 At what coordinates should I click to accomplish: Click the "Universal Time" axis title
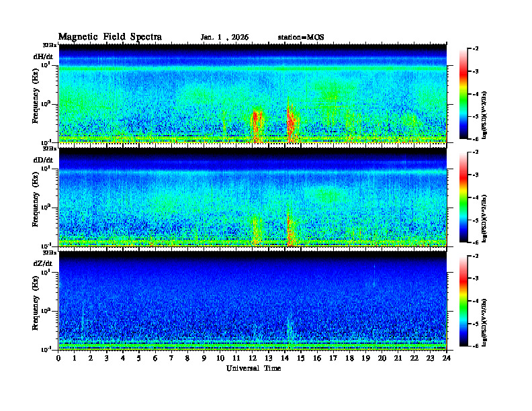click(x=253, y=368)
